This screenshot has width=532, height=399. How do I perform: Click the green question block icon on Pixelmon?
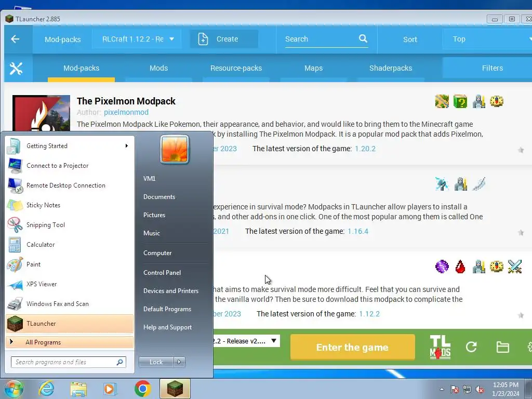coord(460,101)
